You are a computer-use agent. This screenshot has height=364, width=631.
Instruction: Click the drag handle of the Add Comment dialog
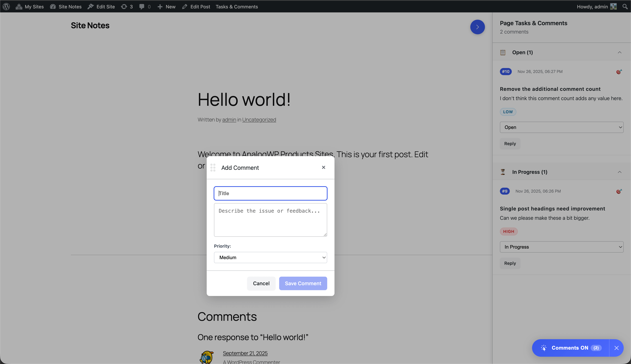click(x=213, y=167)
